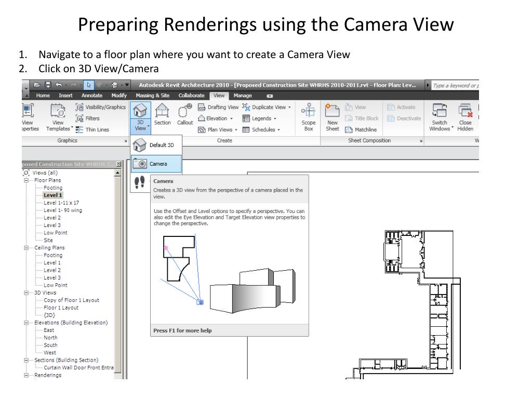Select Level 1-11 x 17 floor plan

pyautogui.click(x=61, y=203)
